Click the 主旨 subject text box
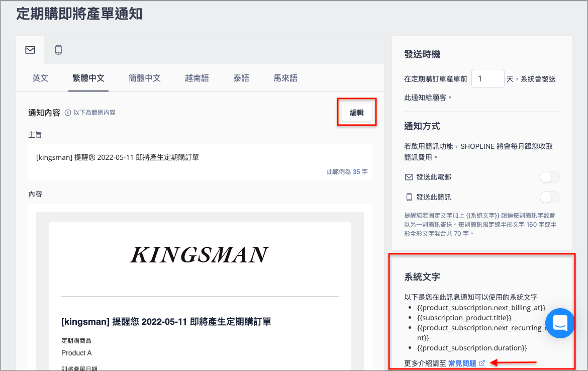588x371 pixels. pyautogui.click(x=200, y=162)
